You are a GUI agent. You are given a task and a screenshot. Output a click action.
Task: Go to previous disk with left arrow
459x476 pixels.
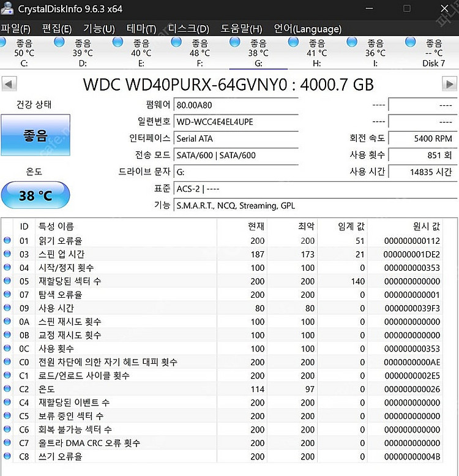coord(9,84)
